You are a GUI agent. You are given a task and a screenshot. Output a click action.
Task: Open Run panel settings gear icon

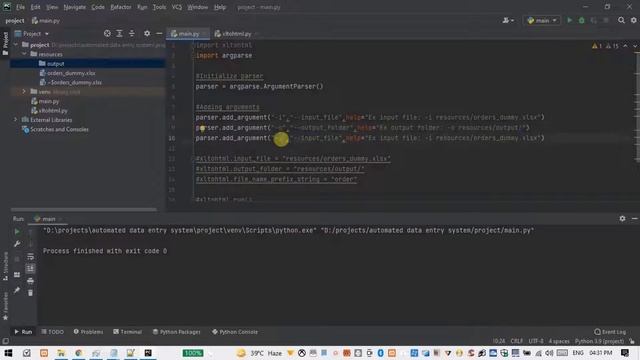(622, 219)
